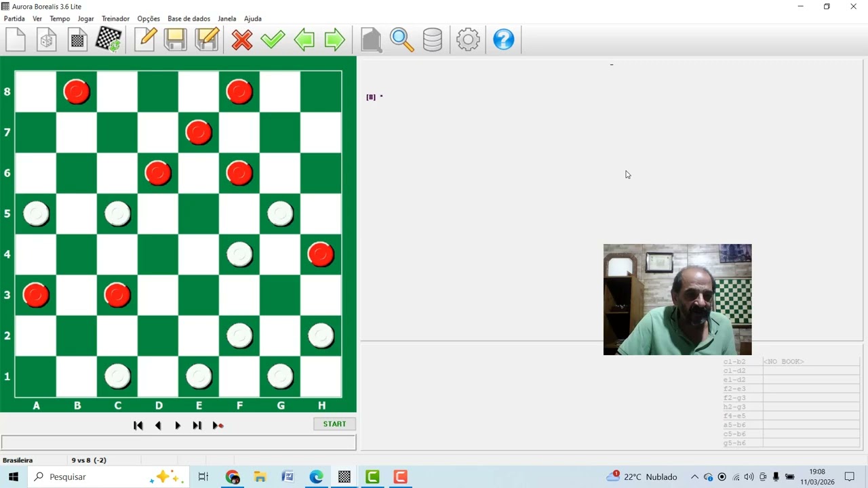Click the save floppy disk icon

pos(175,40)
